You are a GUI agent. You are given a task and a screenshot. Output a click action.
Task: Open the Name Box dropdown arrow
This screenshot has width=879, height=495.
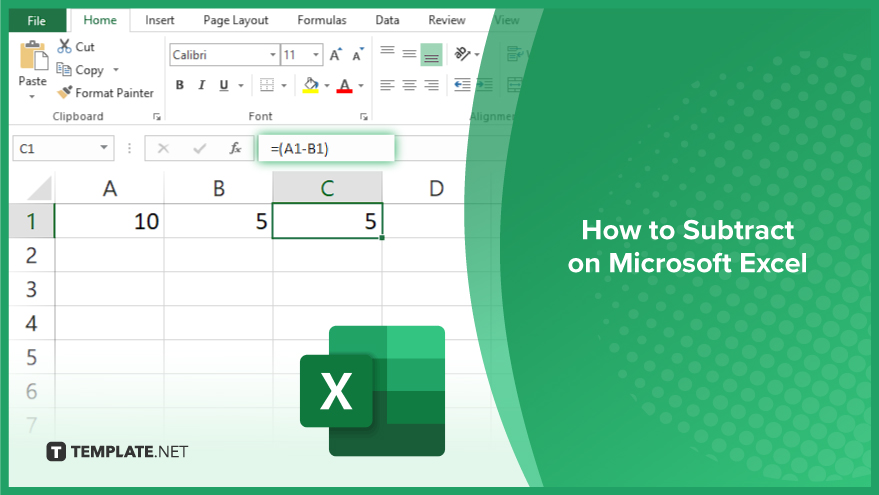pos(104,147)
